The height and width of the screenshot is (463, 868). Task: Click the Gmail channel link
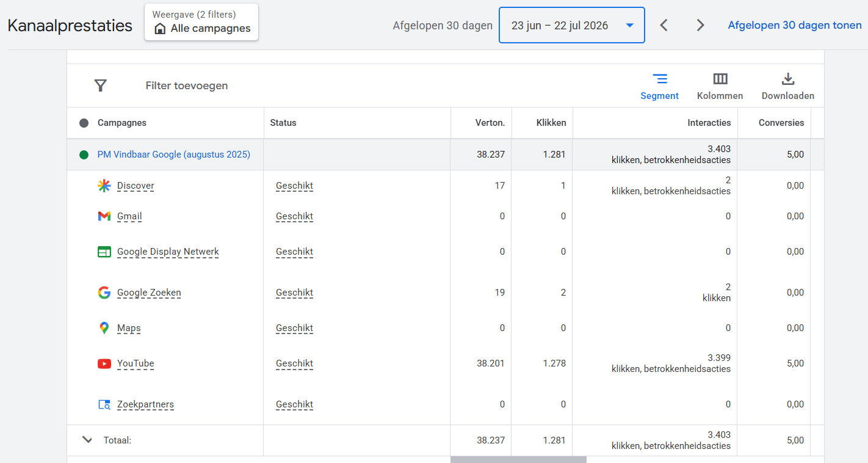tap(129, 216)
